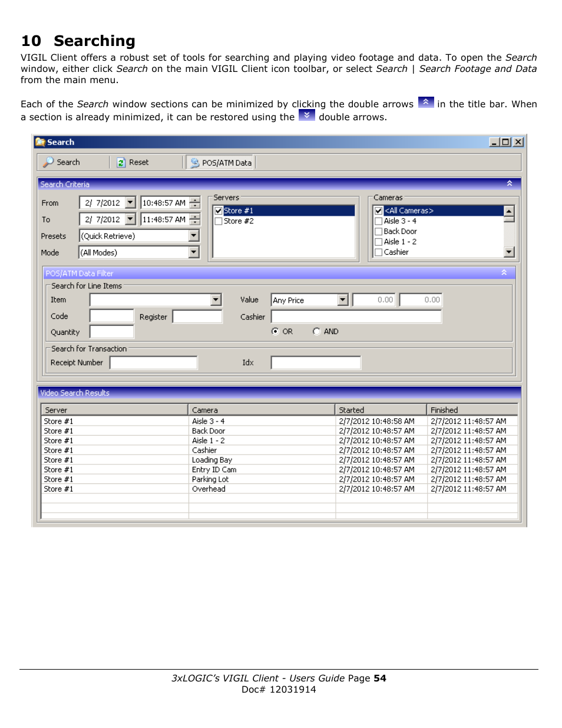This screenshot has height=728, width=562.
Task: Check the Store #2 server checkbox
Action: [x=219, y=221]
